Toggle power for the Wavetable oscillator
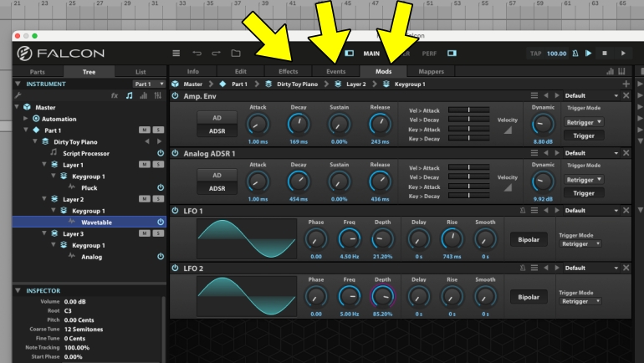The image size is (644, 363). click(161, 222)
